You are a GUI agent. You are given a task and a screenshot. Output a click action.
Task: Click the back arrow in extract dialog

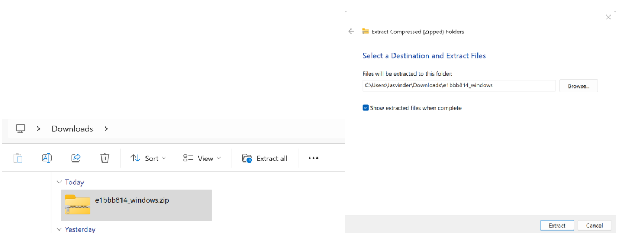click(351, 32)
